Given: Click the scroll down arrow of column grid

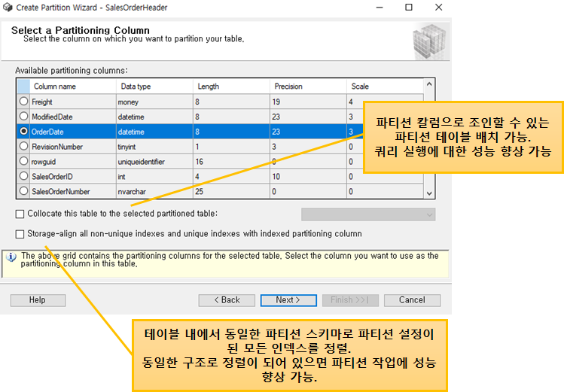Looking at the screenshot, I should tap(429, 193).
